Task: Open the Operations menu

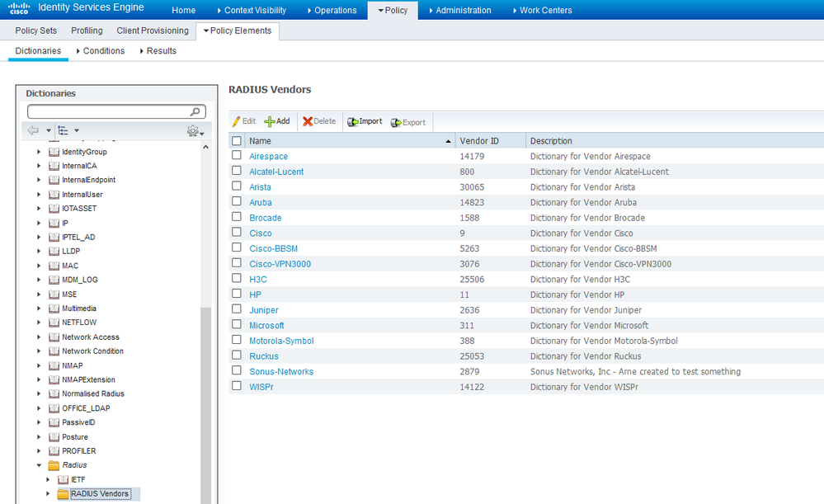Action: click(x=332, y=10)
